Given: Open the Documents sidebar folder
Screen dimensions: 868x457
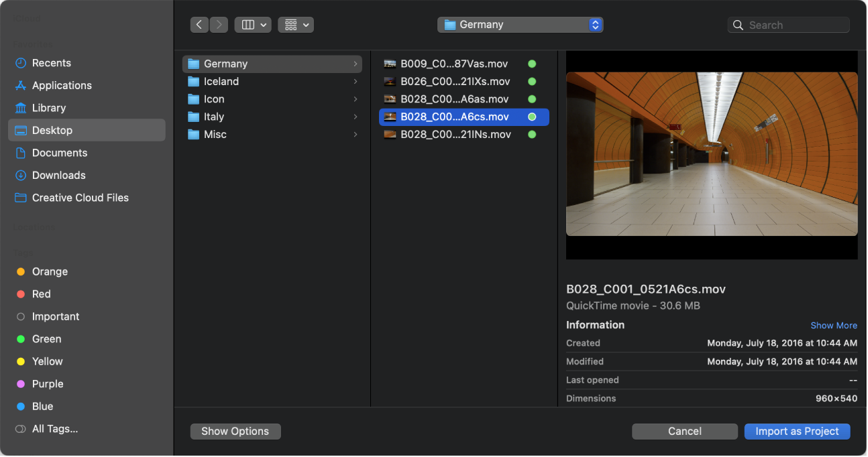Looking at the screenshot, I should [60, 152].
